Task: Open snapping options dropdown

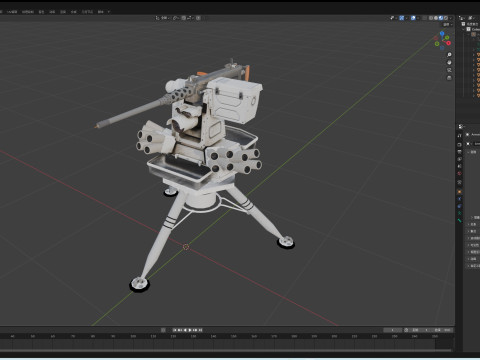Action: pyautogui.click(x=190, y=18)
